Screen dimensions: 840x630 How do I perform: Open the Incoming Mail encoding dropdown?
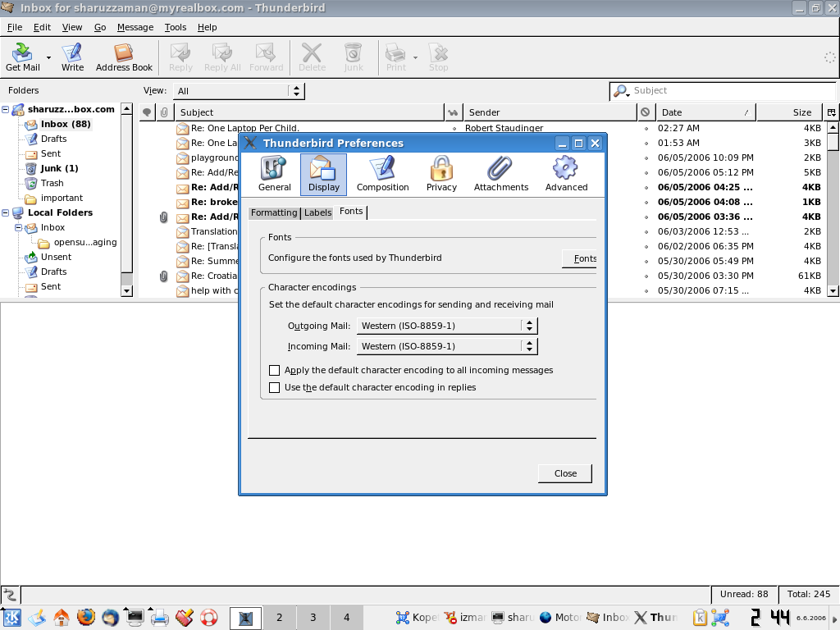447,346
